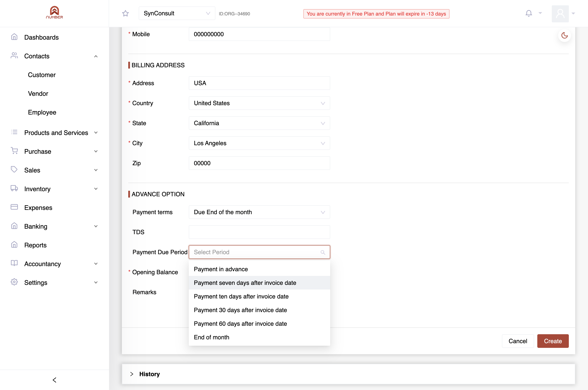Click the Expenses card icon
This screenshot has height=390, width=588.
point(14,207)
